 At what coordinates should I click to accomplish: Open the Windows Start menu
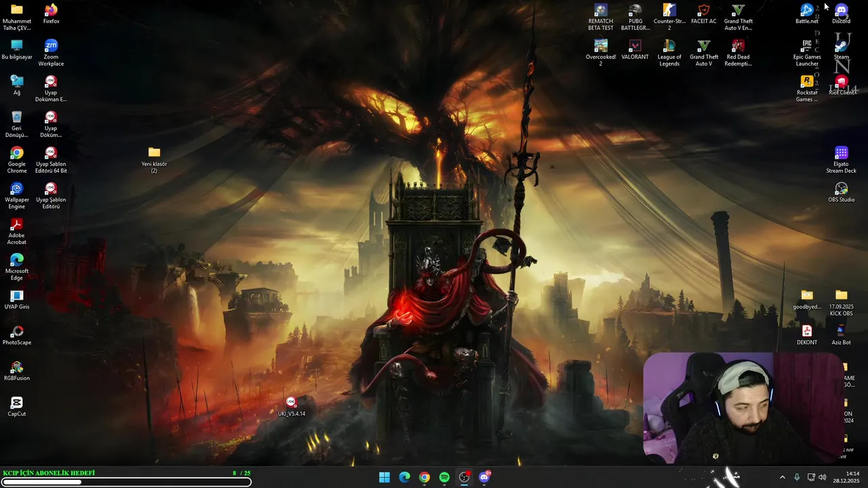coord(384,477)
